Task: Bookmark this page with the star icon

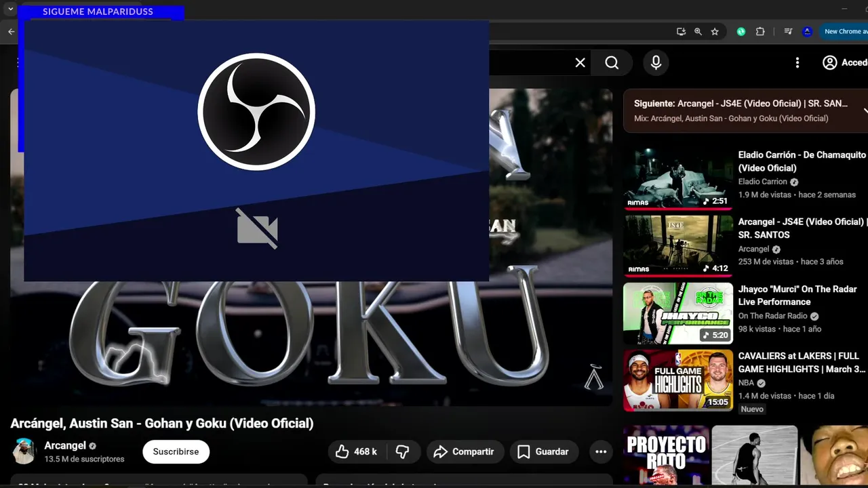Action: click(715, 31)
